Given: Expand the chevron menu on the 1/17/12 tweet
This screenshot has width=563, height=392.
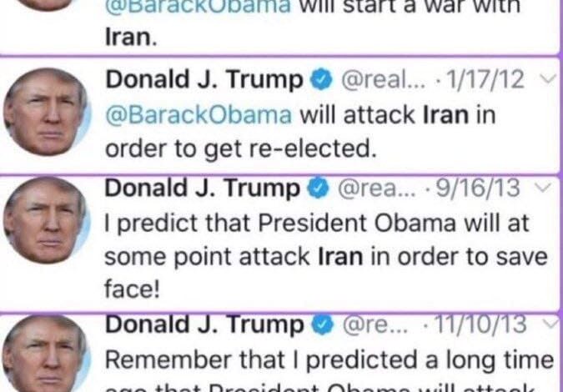Looking at the screenshot, I should (x=548, y=79).
